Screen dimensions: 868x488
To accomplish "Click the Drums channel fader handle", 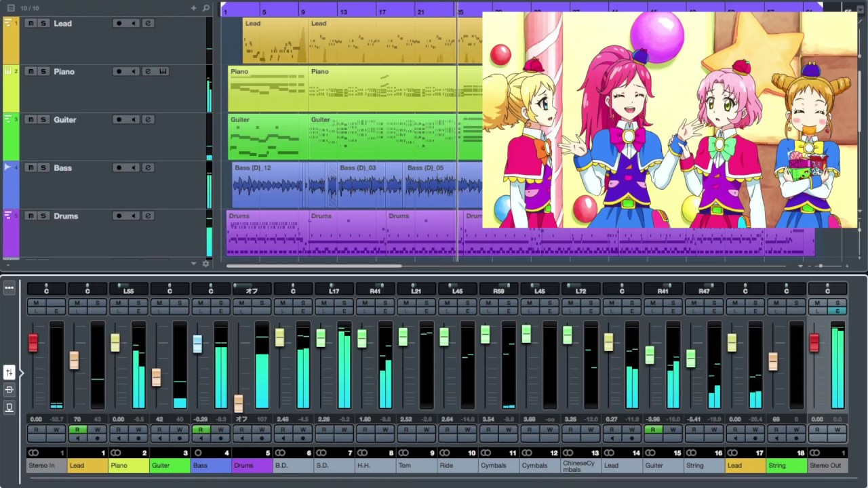I will coord(239,403).
